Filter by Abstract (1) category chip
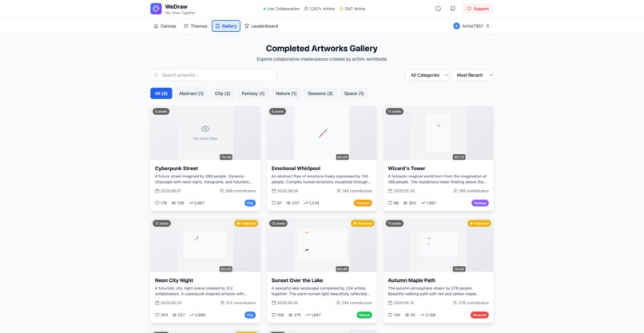The height and width of the screenshot is (333, 644). click(191, 93)
